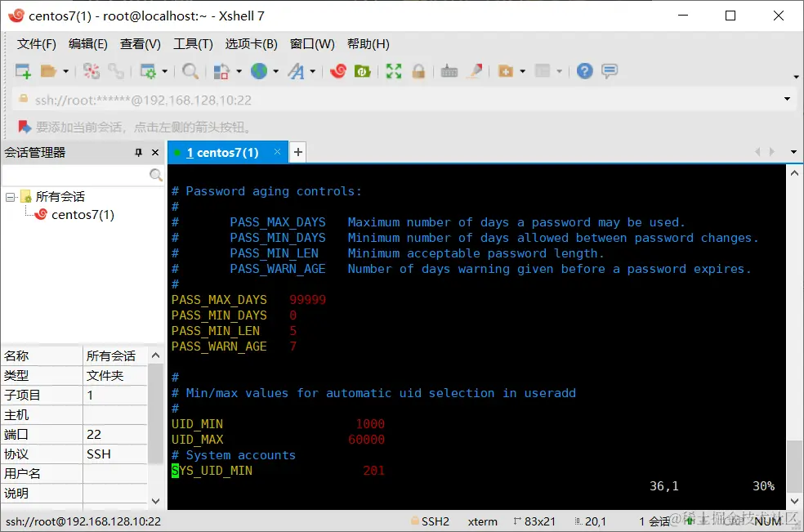The width and height of the screenshot is (804, 532).
Task: Click the properties list scroll down arrow
Action: [156, 501]
